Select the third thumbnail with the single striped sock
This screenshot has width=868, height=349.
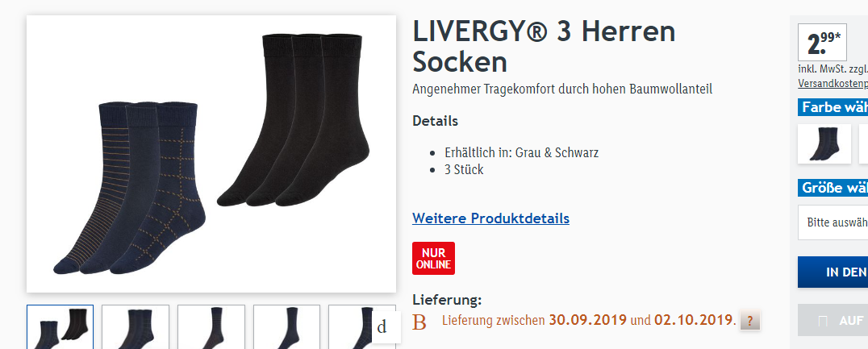(211, 327)
